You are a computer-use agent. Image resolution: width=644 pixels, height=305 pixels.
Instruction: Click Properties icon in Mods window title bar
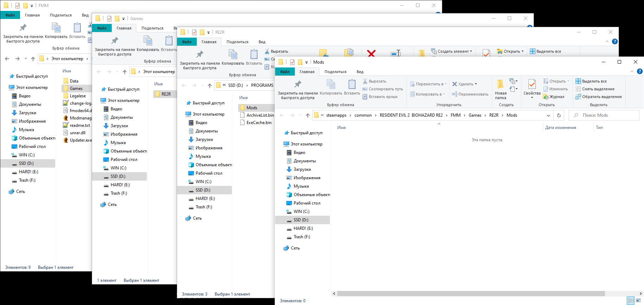(292, 62)
